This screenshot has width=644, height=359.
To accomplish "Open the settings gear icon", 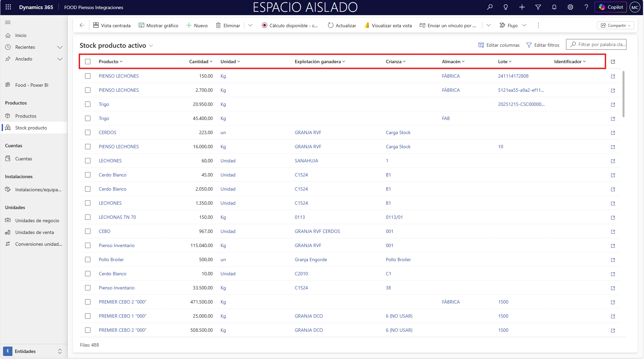I will (570, 7).
